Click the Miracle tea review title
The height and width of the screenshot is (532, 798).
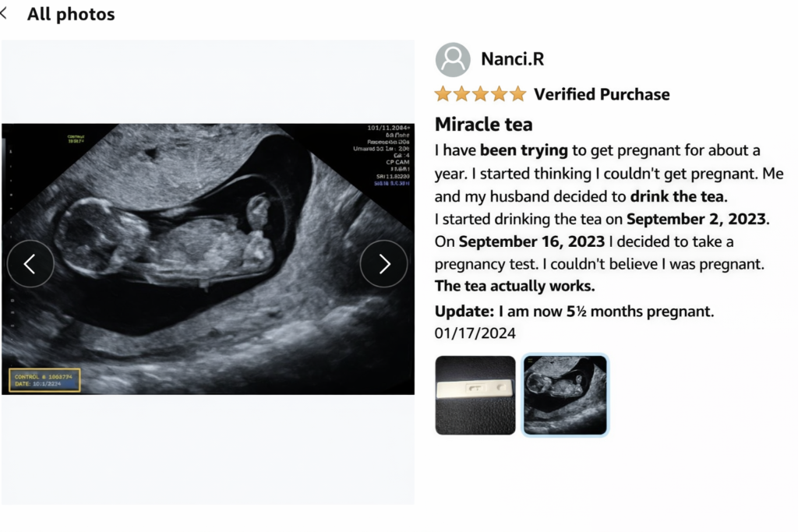484,124
